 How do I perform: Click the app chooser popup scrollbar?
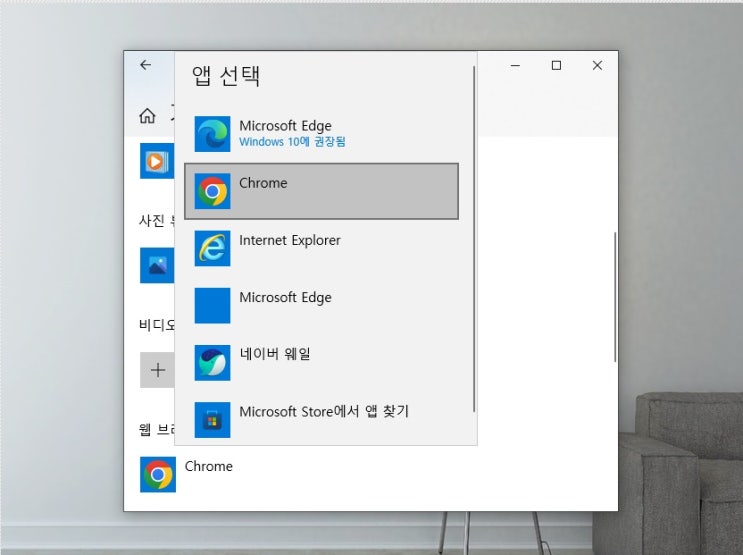(x=474, y=239)
